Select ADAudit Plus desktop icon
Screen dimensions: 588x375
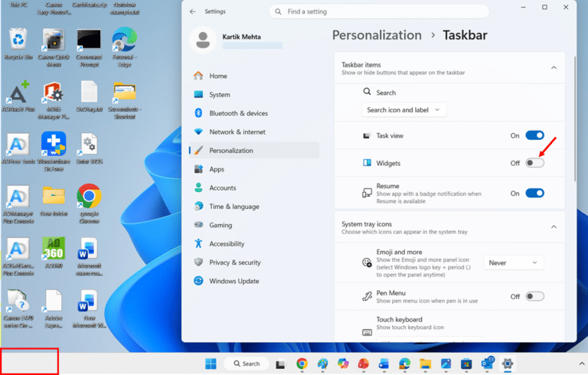pyautogui.click(x=18, y=96)
